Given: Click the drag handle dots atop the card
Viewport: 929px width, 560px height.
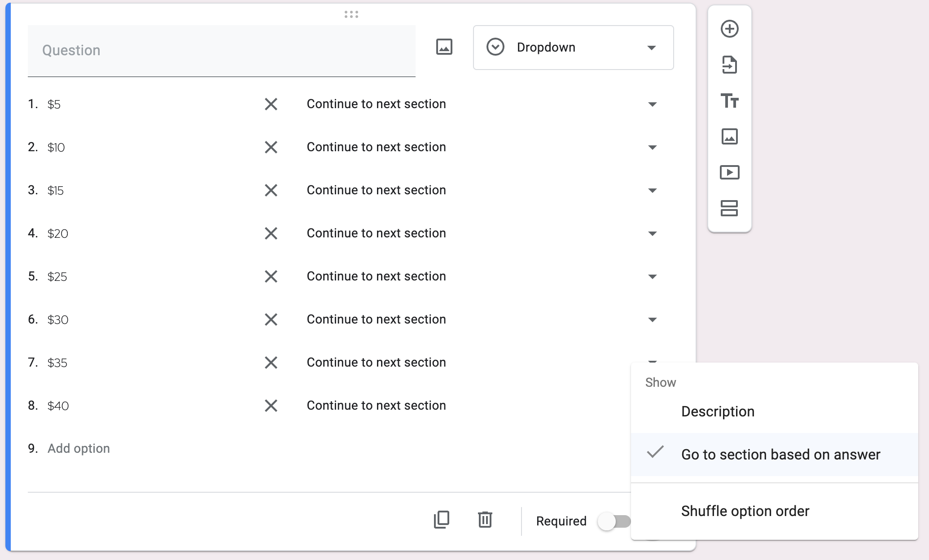Looking at the screenshot, I should (x=351, y=14).
